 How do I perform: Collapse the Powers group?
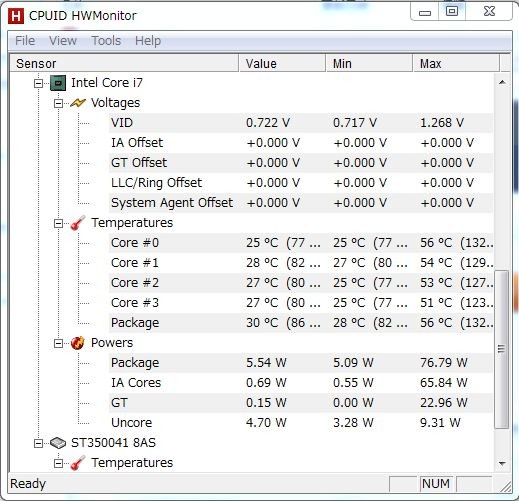(x=58, y=343)
